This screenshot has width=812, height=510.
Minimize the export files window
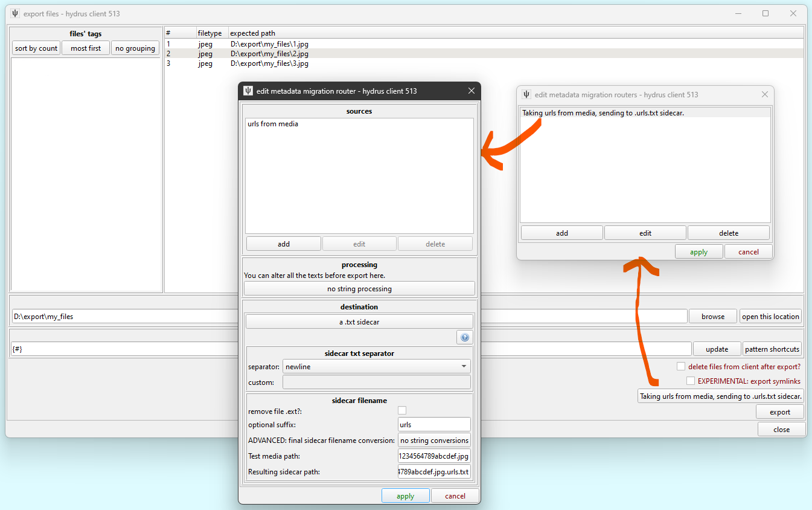pyautogui.click(x=738, y=13)
